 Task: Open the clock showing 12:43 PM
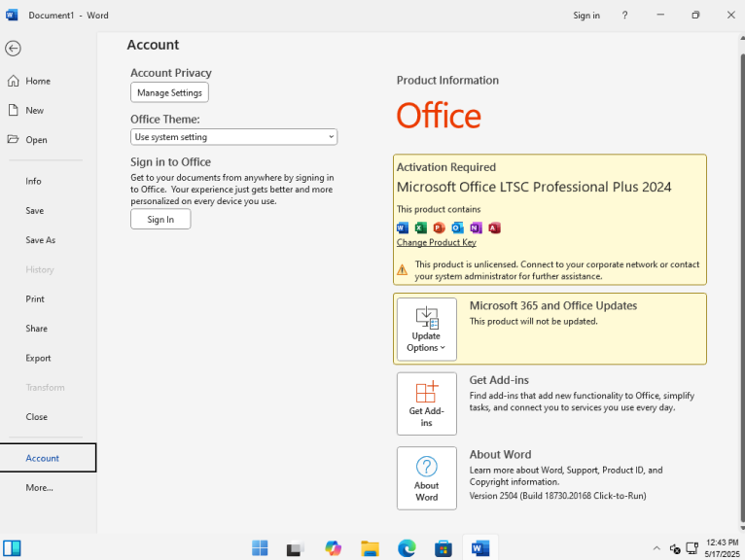[723, 548]
